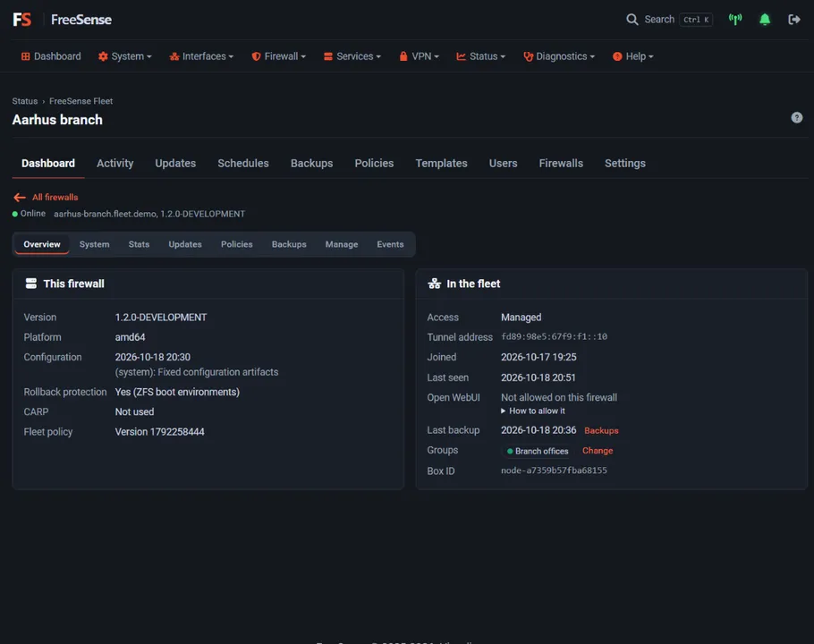Screen dimensions: 814x644
Task: Click the tunnel address fd89:98e5:67f9:f1::10
Action: point(554,337)
